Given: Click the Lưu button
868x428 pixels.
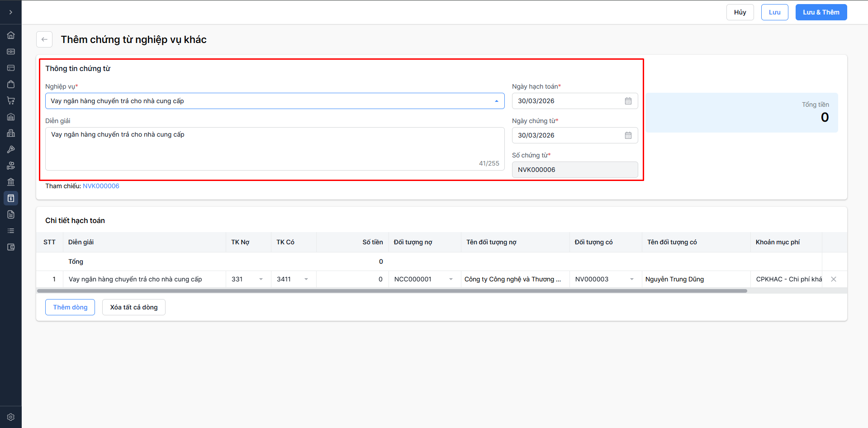Looking at the screenshot, I should pos(775,12).
